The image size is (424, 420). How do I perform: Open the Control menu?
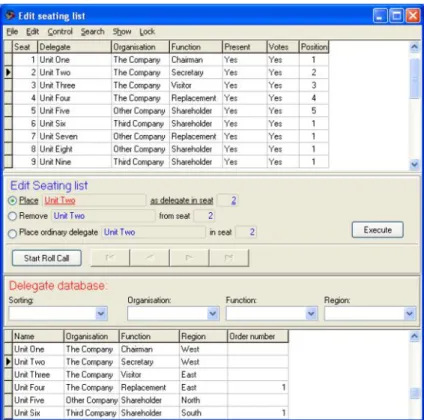pos(60,32)
